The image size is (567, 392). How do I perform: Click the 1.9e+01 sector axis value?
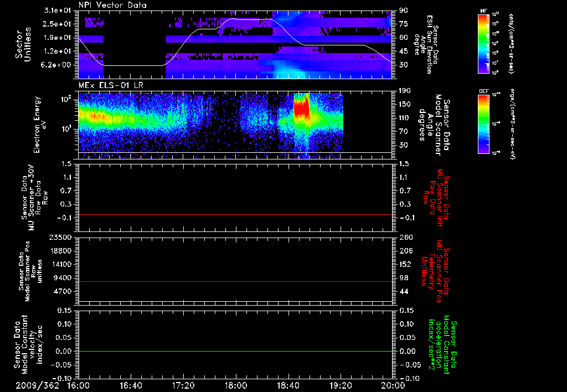coord(58,38)
